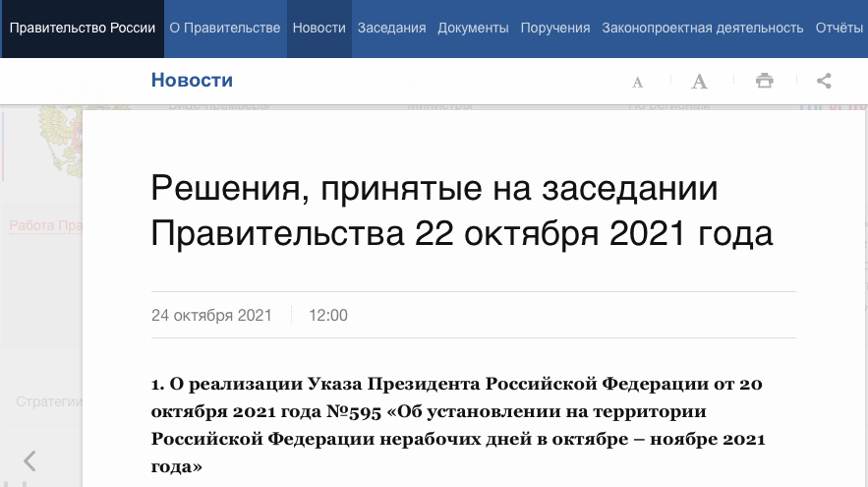
Task: Decrease font size with small A icon
Action: [638, 82]
